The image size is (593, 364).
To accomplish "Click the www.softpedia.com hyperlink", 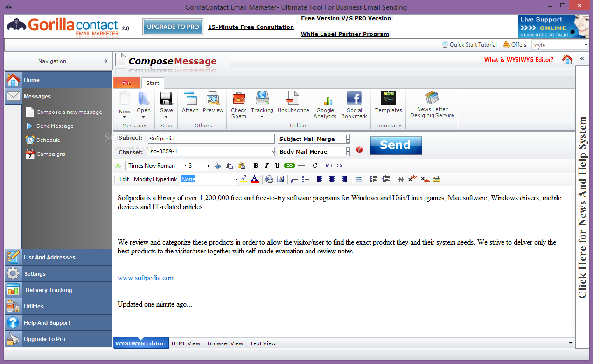I will [x=146, y=278].
